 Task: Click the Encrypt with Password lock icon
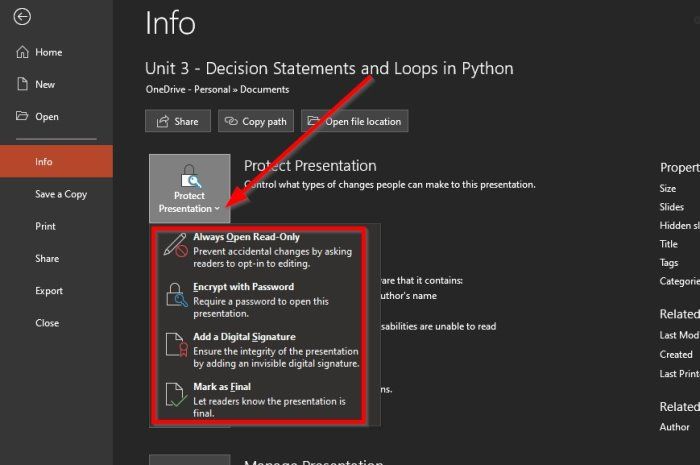click(x=176, y=295)
